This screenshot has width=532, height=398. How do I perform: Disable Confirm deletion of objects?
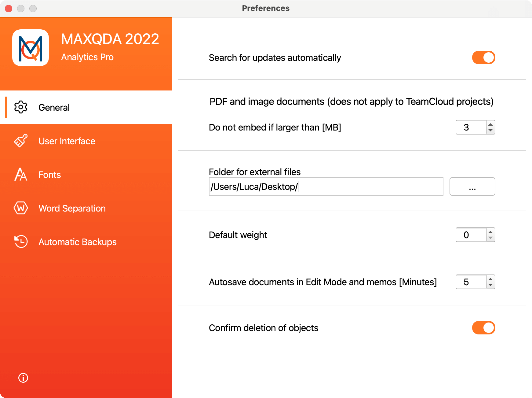(483, 328)
